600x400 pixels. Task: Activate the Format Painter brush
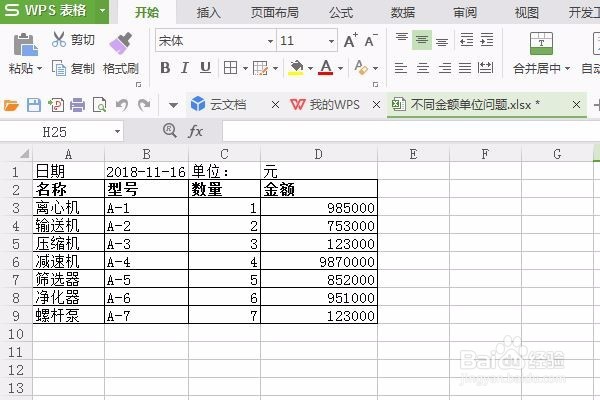click(x=120, y=43)
